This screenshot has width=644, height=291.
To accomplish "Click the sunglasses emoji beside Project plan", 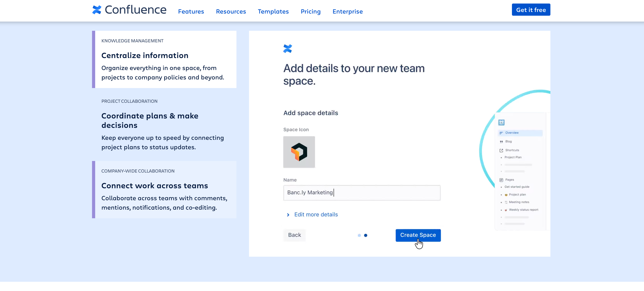I will point(506,195).
